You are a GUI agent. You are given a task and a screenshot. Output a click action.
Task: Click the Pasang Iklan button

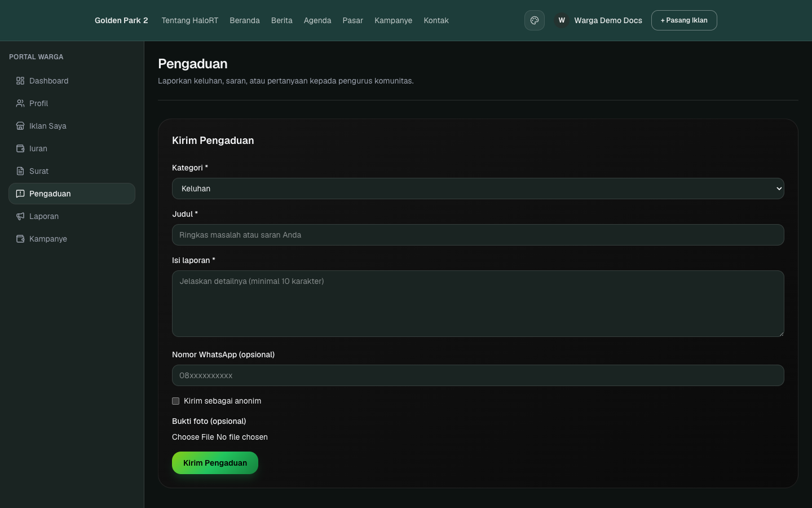(684, 20)
